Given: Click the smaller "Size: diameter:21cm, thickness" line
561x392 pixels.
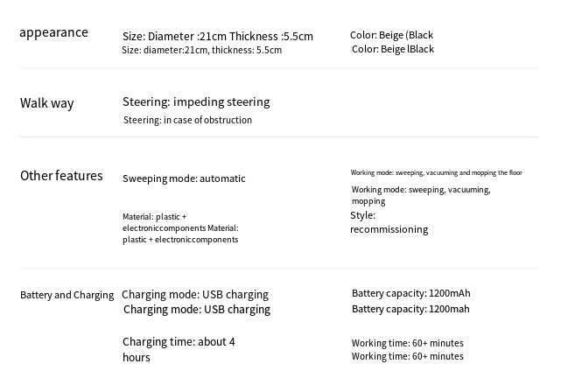Looking at the screenshot, I should click(201, 50).
